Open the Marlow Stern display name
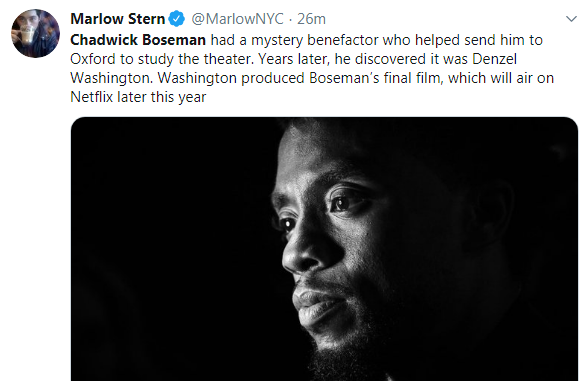This screenshot has height=381, width=582. pyautogui.click(x=117, y=19)
